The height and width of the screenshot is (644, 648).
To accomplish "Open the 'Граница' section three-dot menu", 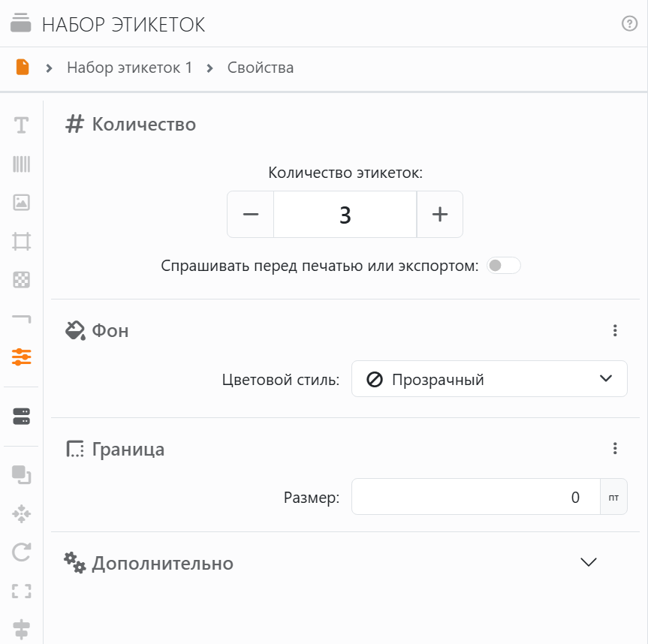I will pyautogui.click(x=615, y=448).
